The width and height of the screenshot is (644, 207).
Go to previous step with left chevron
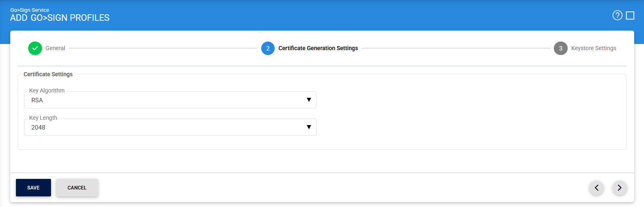point(596,188)
